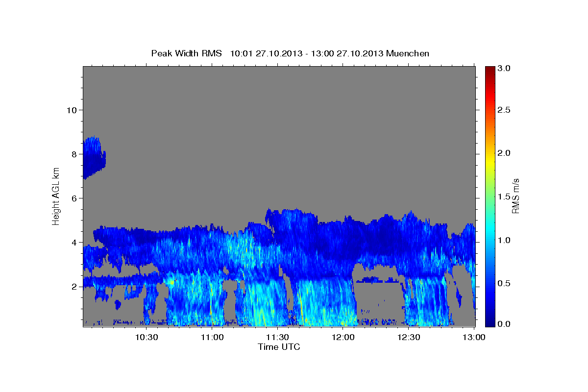
Task: Click colorbar value 0.0
Action: (504, 324)
